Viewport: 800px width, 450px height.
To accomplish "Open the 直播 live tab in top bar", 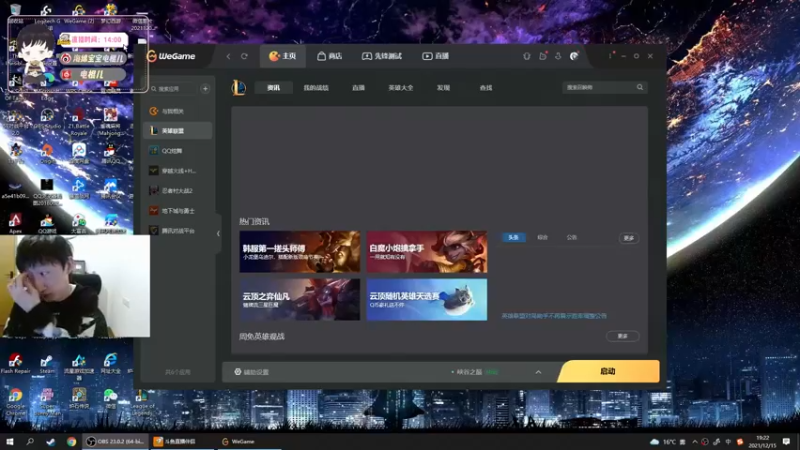I will click(x=436, y=56).
